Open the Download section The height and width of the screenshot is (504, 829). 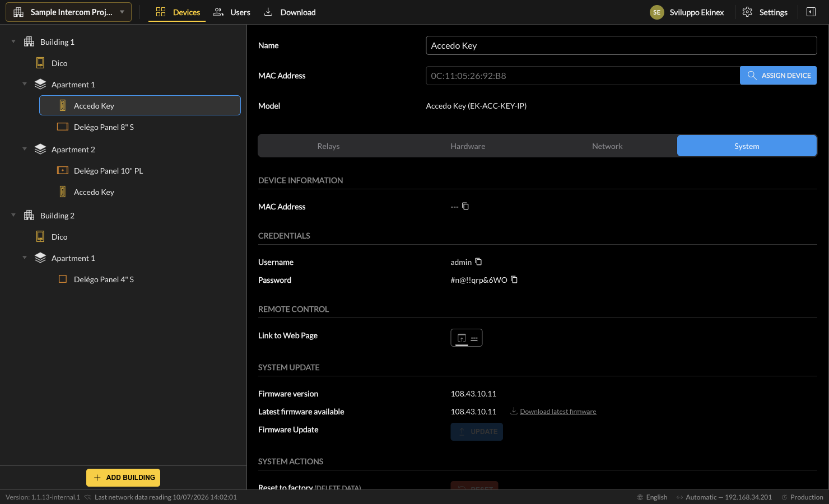coord(290,12)
